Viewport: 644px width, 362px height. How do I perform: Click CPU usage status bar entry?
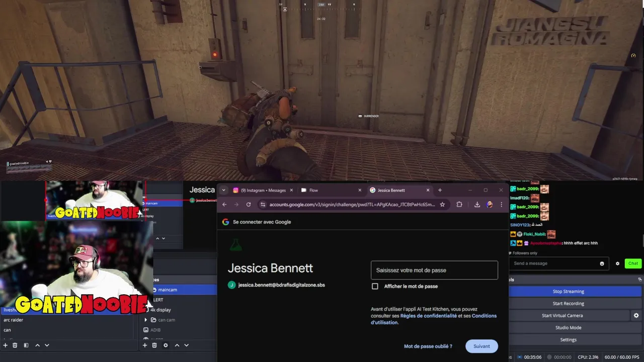(588, 357)
